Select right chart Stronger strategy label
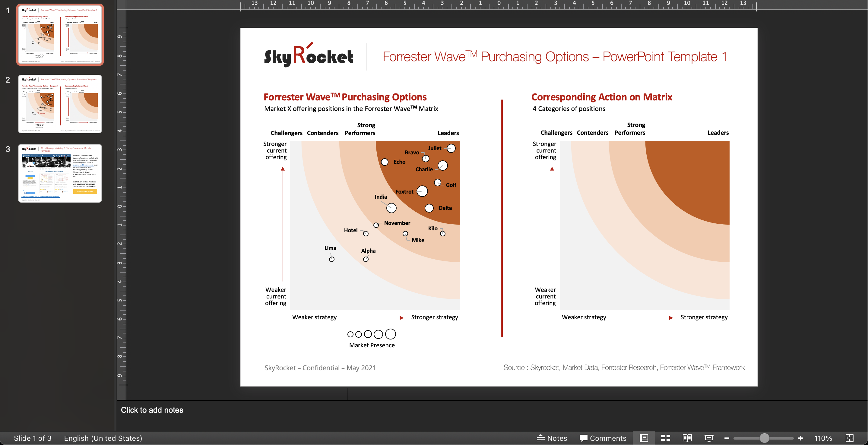868x445 pixels. (704, 317)
